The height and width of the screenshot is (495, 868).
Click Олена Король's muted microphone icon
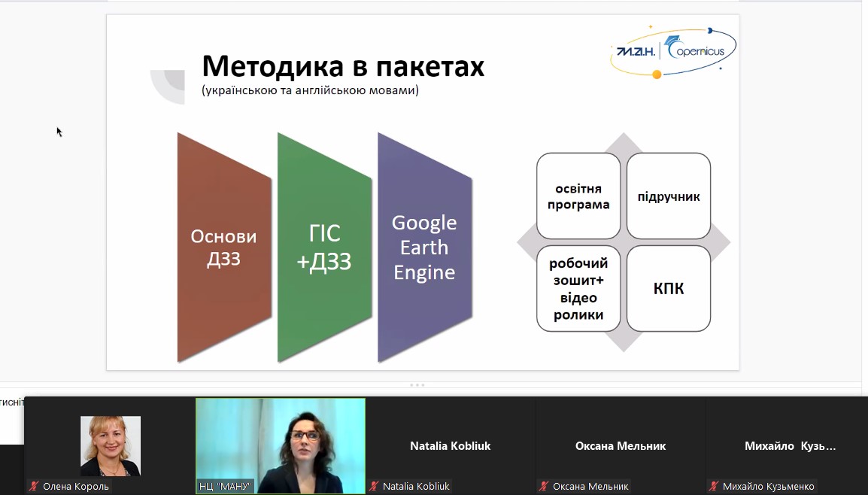point(34,486)
